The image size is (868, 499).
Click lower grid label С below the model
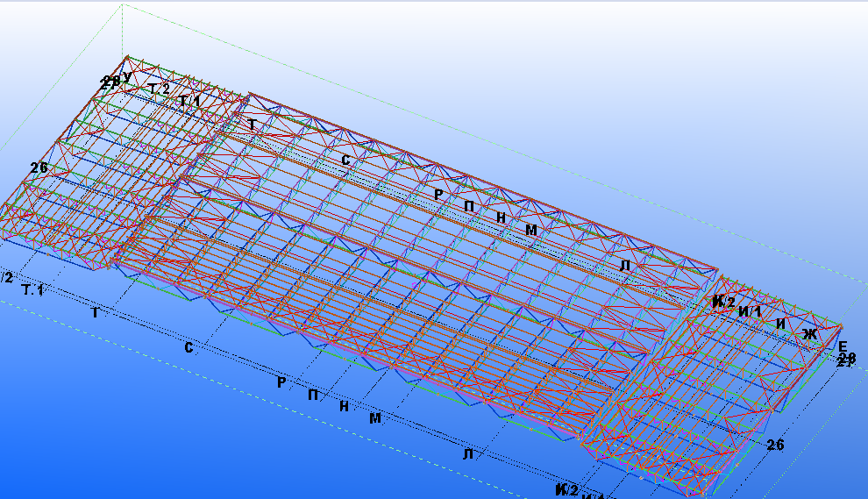click(189, 348)
